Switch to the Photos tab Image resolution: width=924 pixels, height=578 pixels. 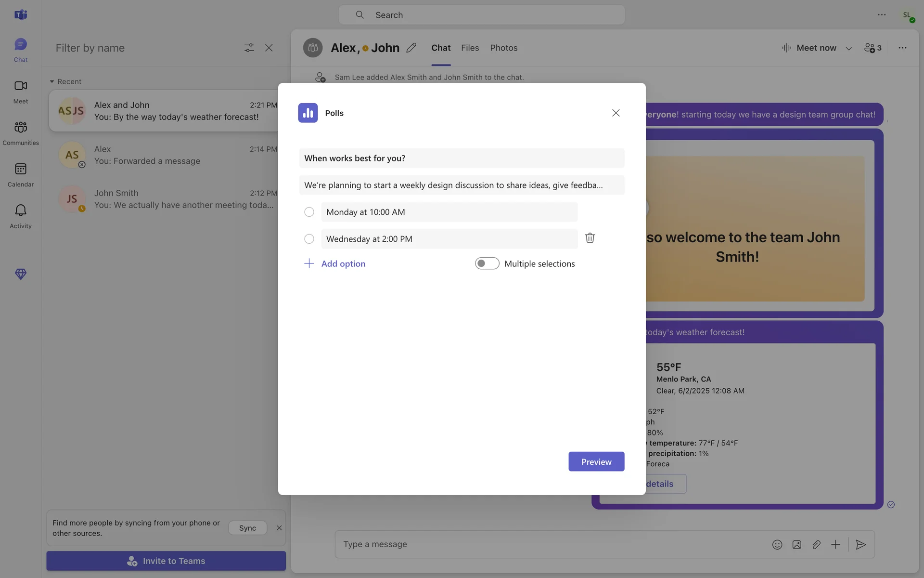click(503, 48)
